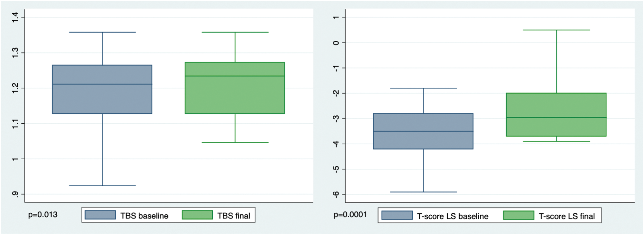644x235 pixels.
Task: Click the TBS baseline legend color swatch
Action: point(100,215)
